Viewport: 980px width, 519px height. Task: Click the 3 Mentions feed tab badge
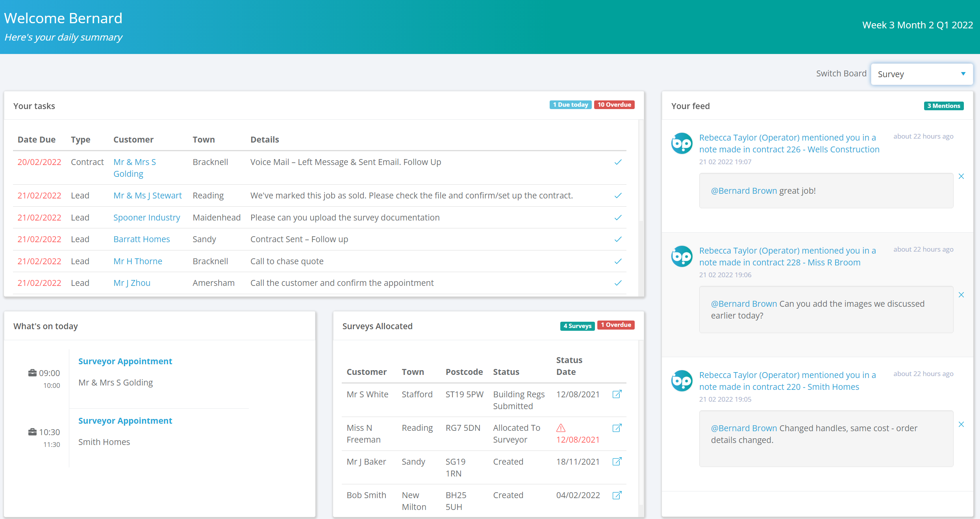(x=943, y=106)
